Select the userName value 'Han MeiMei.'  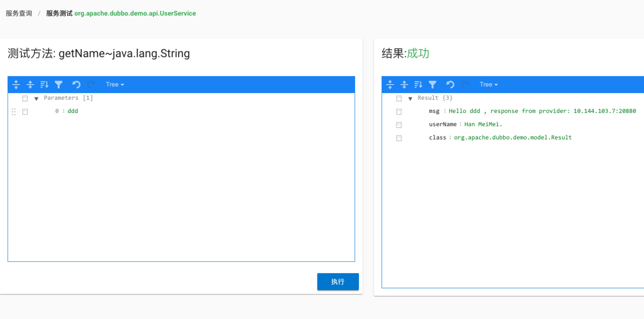483,124
